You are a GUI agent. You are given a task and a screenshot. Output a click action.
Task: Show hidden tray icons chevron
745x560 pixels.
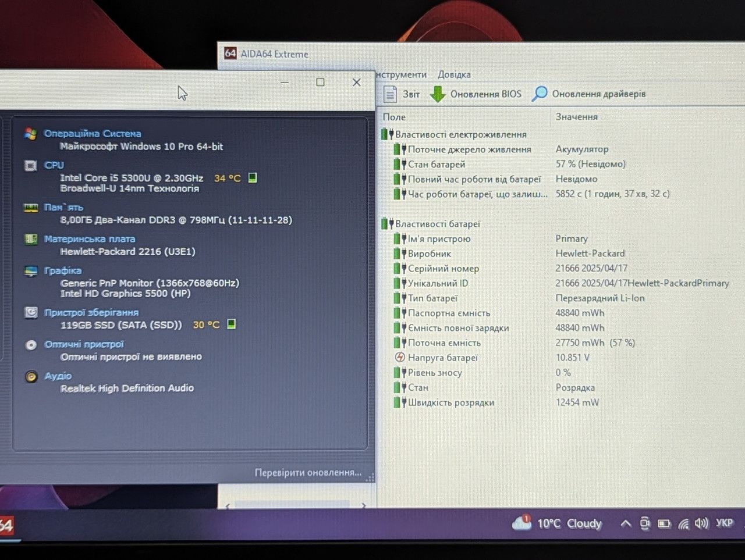click(x=626, y=523)
